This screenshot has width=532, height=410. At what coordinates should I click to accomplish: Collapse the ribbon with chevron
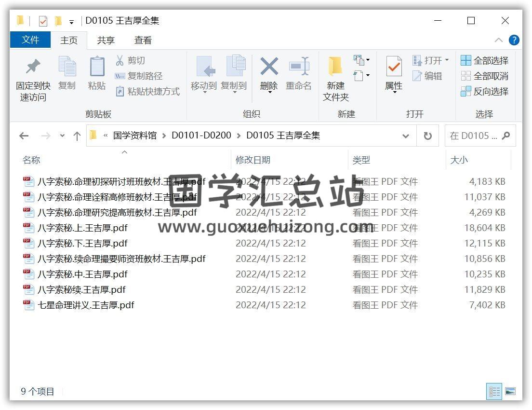point(498,40)
